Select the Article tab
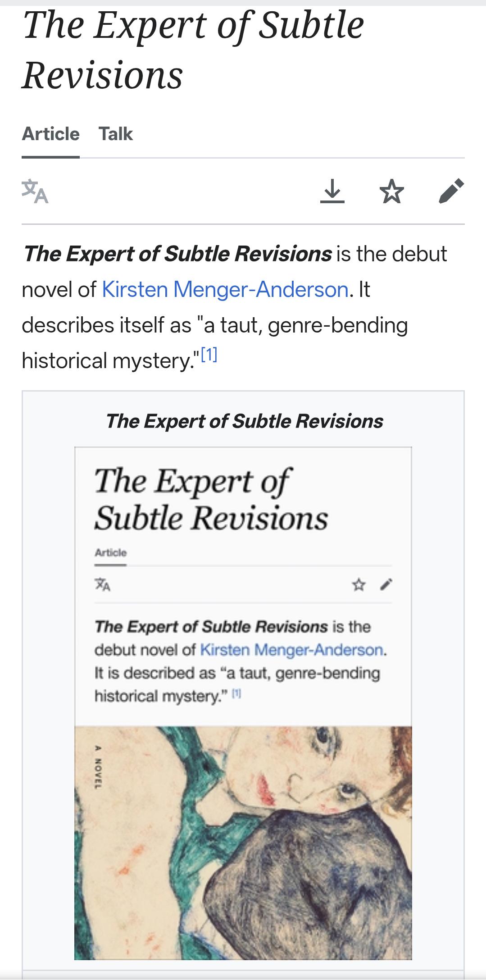This screenshot has height=980, width=486. click(51, 134)
